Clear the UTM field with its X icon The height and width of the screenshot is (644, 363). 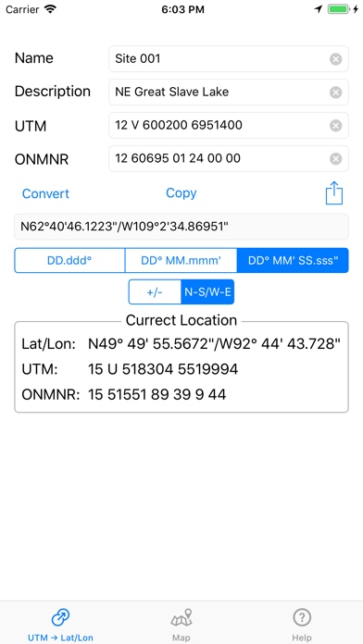[336, 126]
